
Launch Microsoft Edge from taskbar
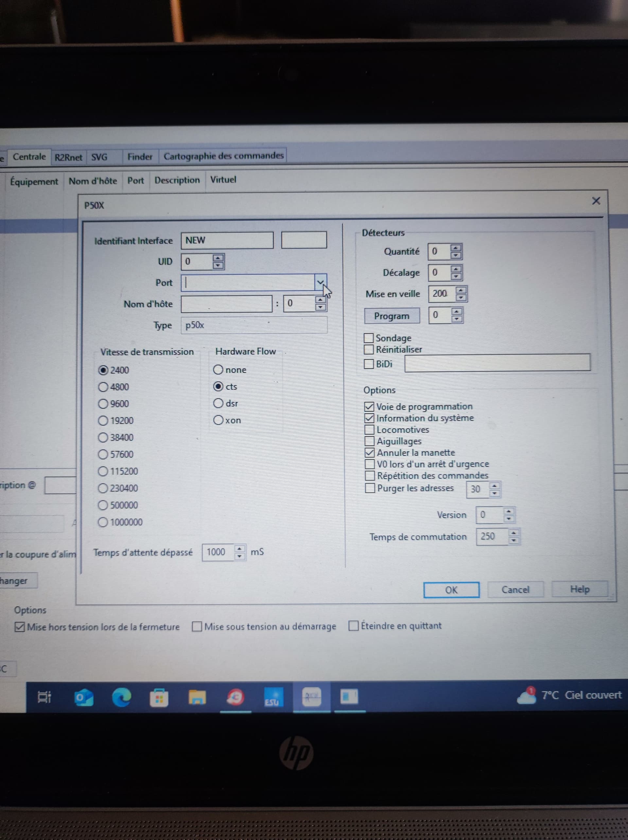coord(121,697)
